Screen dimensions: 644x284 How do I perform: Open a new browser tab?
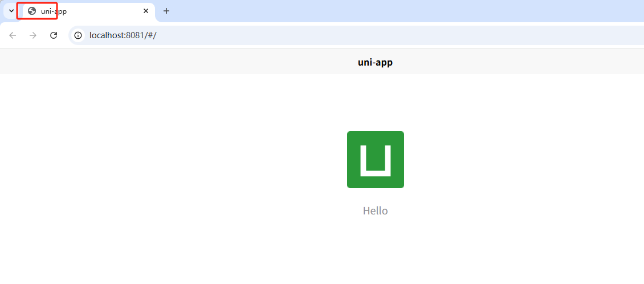[x=166, y=11]
